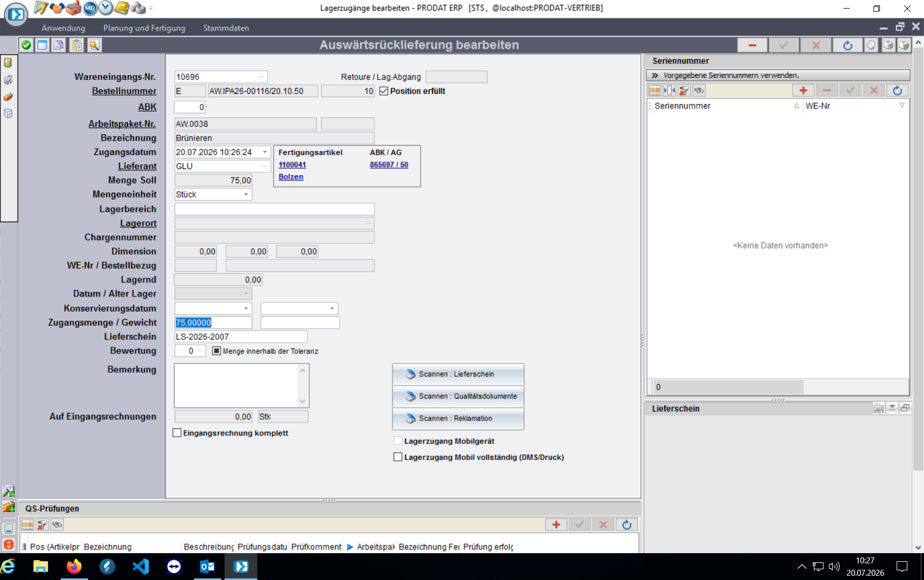The width and height of the screenshot is (924, 580).
Task: Sort by the Seriennummer column header
Action: 725,106
